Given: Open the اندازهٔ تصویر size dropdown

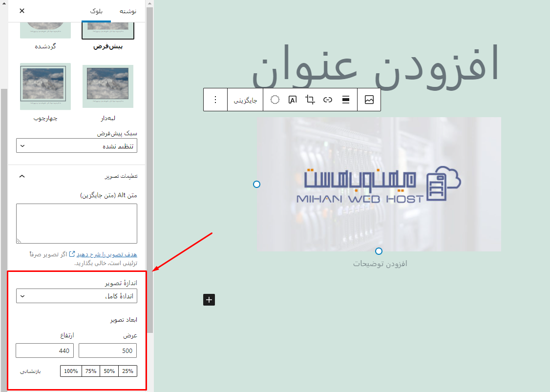Looking at the screenshot, I should (x=77, y=296).
